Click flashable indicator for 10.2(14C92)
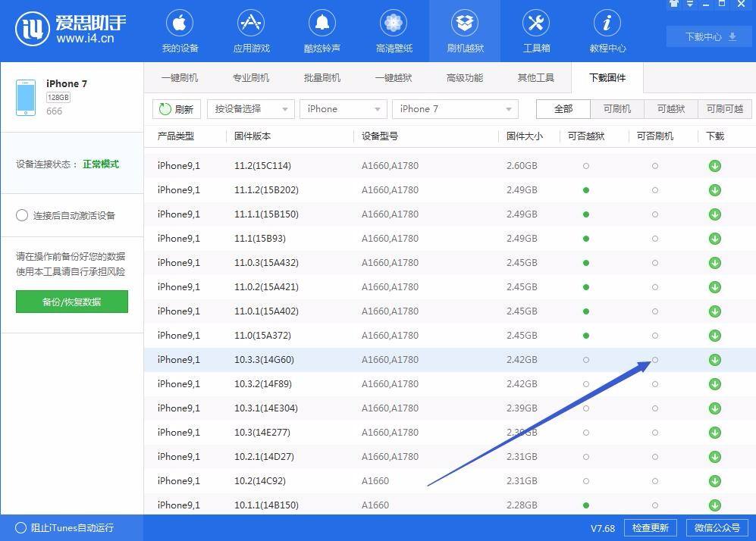Viewport: 756px width, 541px height. click(x=654, y=481)
